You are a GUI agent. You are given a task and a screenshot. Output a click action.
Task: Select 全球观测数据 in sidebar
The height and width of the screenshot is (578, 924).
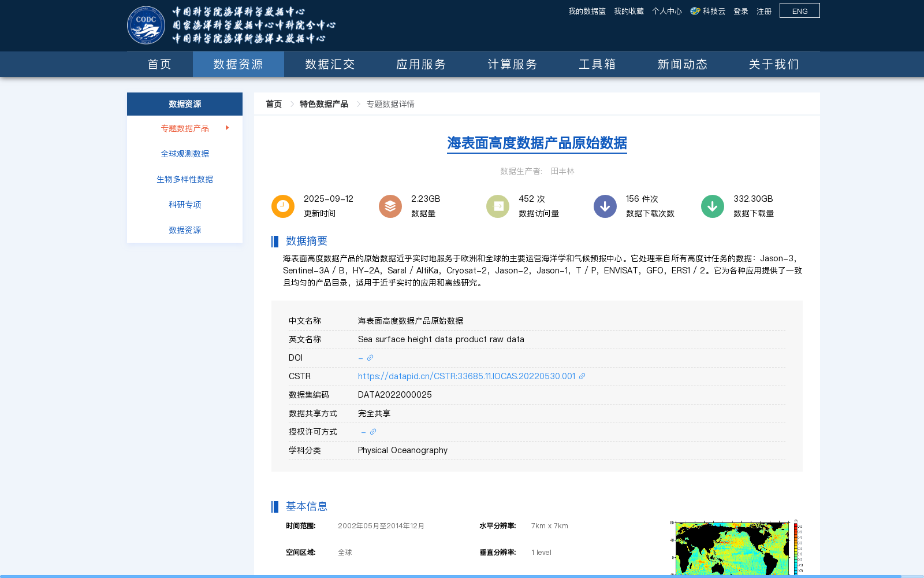pyautogui.click(x=185, y=154)
